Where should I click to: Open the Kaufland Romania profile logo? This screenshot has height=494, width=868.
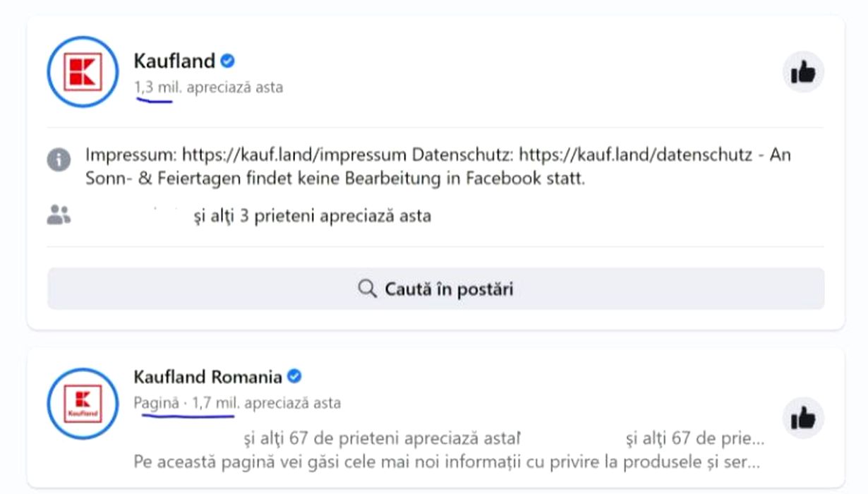[x=83, y=404]
